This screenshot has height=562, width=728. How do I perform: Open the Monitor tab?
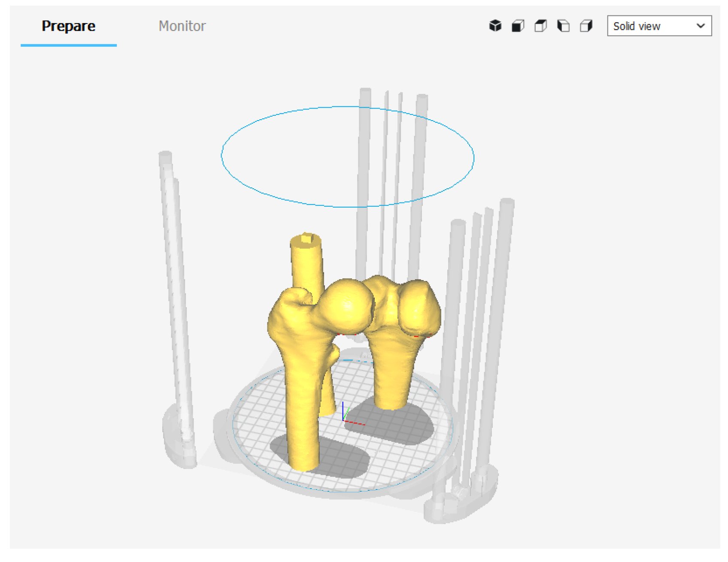[182, 26]
